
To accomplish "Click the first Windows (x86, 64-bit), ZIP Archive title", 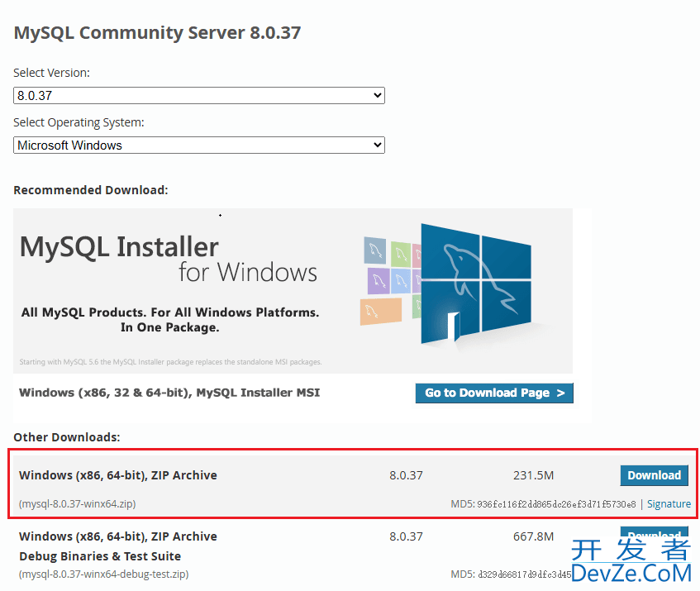I will (118, 475).
